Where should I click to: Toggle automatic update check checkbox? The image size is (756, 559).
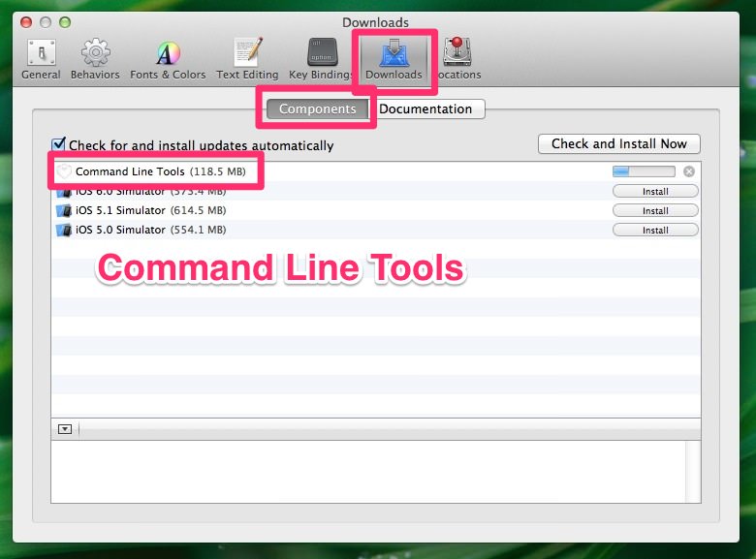point(58,143)
